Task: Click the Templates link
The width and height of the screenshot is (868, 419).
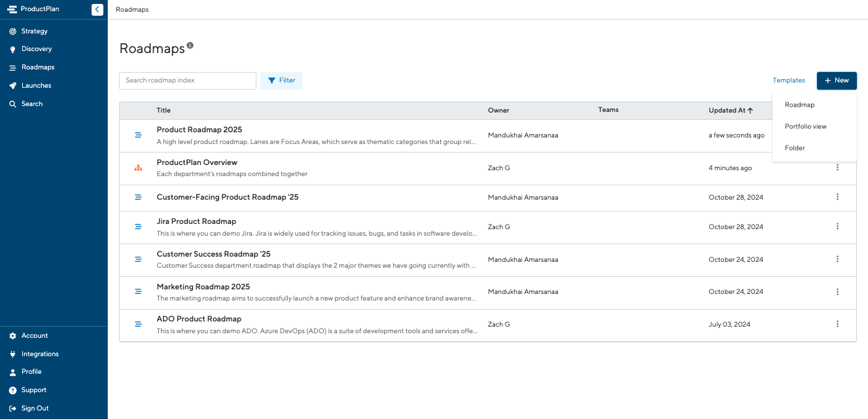Action: pyautogui.click(x=789, y=81)
